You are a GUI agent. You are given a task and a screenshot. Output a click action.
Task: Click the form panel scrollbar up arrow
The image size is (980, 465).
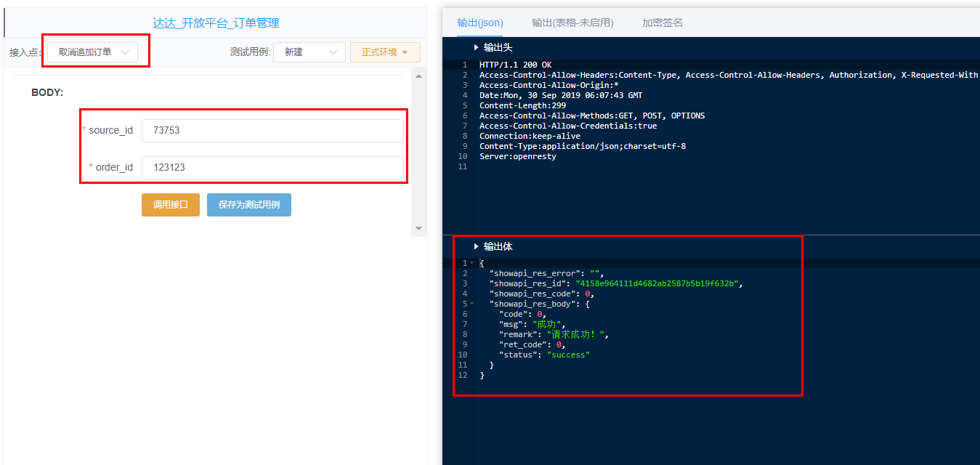418,76
